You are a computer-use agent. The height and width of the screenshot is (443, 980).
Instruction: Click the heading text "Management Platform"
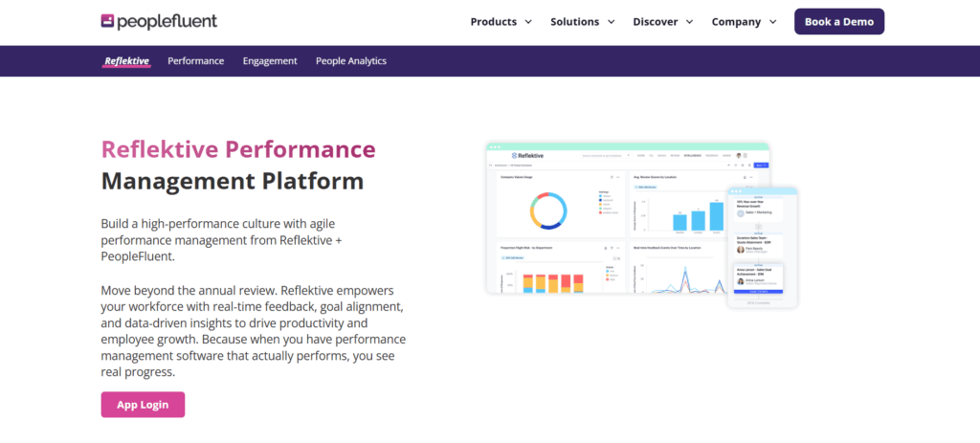(x=232, y=181)
